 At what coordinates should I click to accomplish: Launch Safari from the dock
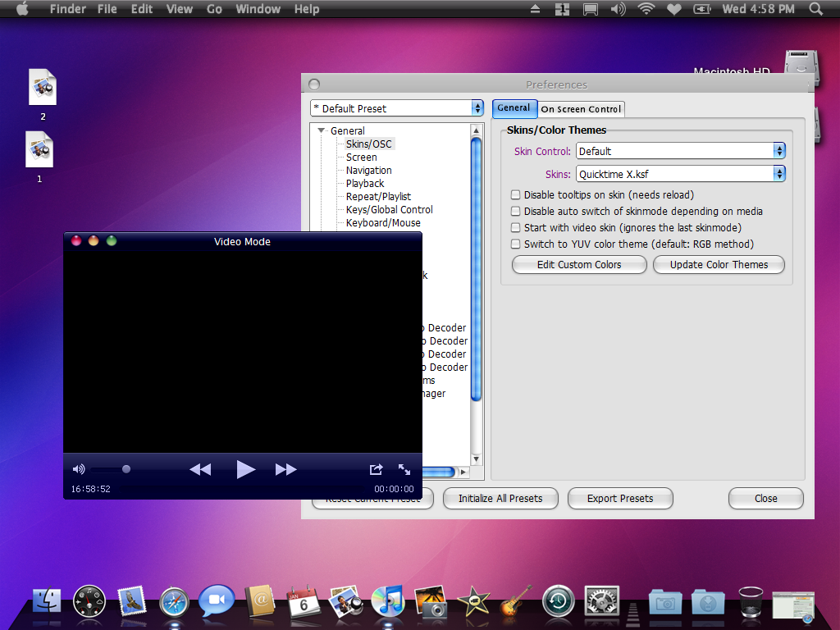(174, 601)
